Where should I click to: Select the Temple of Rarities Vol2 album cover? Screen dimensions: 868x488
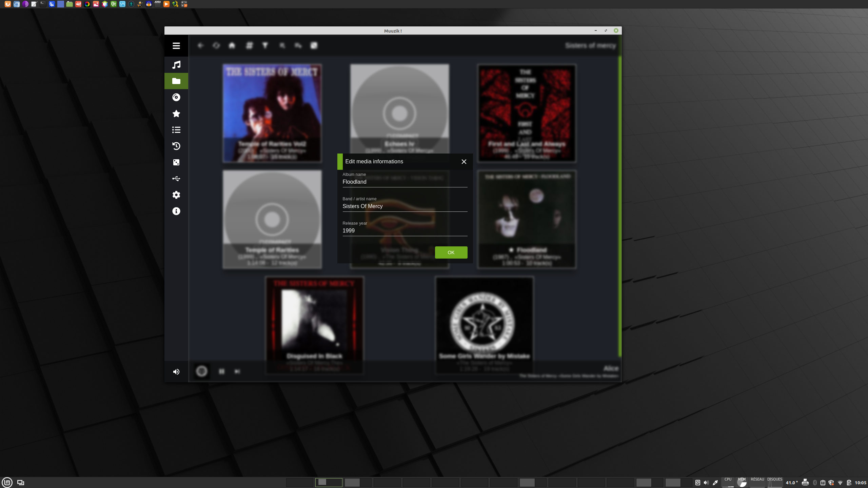pyautogui.click(x=272, y=113)
